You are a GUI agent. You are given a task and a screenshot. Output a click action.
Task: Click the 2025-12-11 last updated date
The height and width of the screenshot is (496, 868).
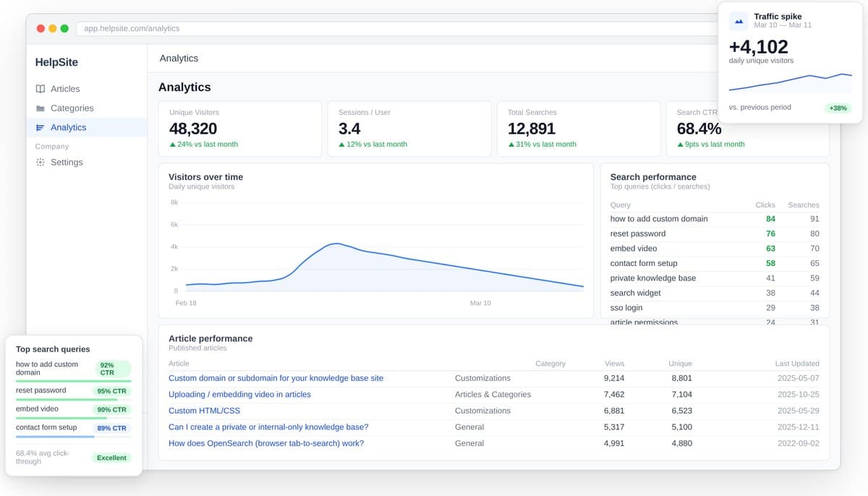[799, 427]
